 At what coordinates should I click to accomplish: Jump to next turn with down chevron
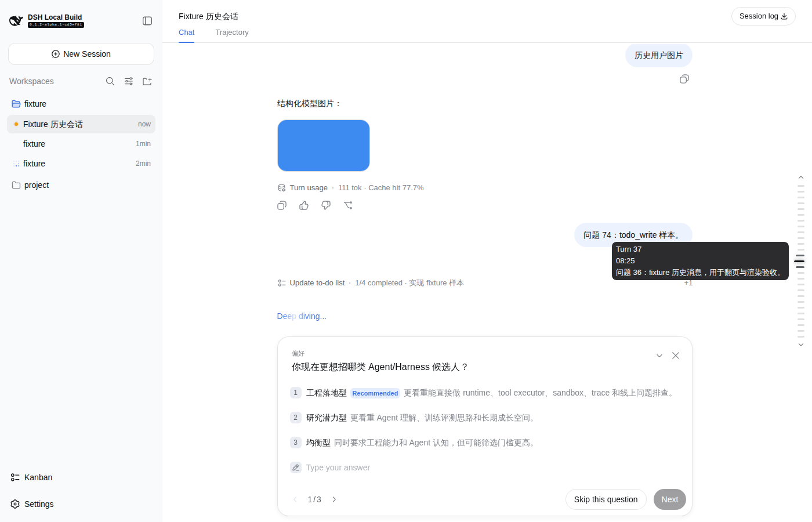pos(801,345)
